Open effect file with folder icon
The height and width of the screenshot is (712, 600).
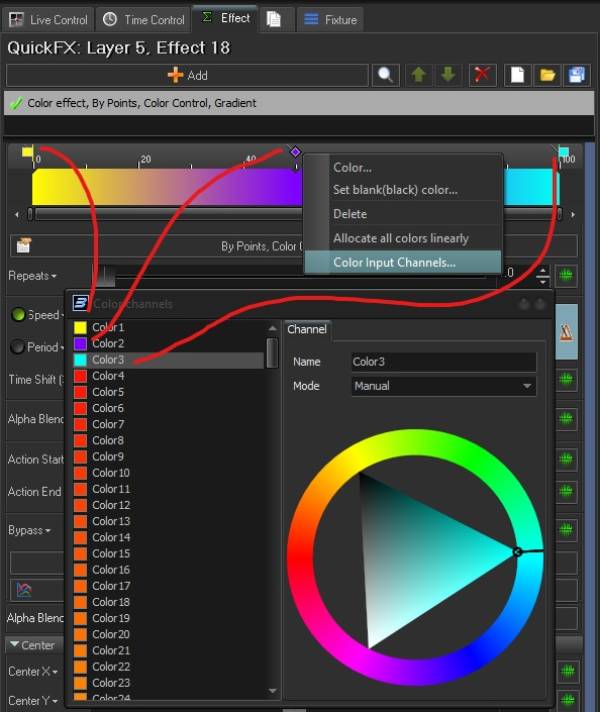[548, 75]
